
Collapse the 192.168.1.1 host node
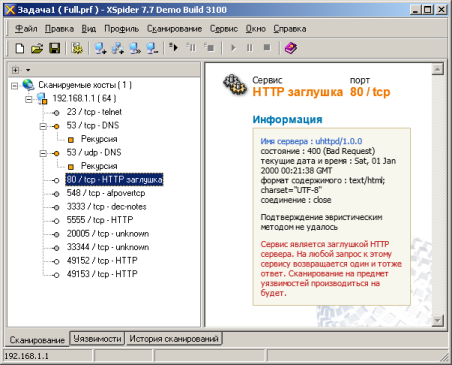click(x=29, y=99)
